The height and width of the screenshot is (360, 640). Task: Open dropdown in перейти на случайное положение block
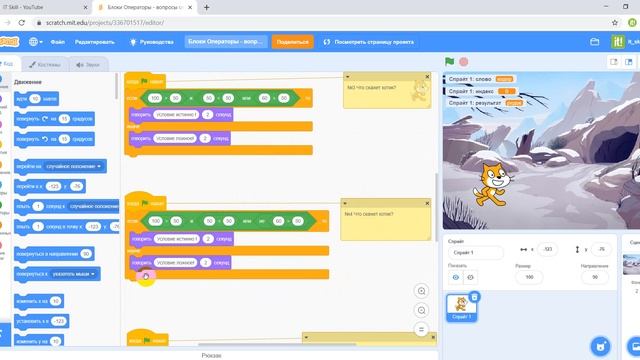point(73,167)
